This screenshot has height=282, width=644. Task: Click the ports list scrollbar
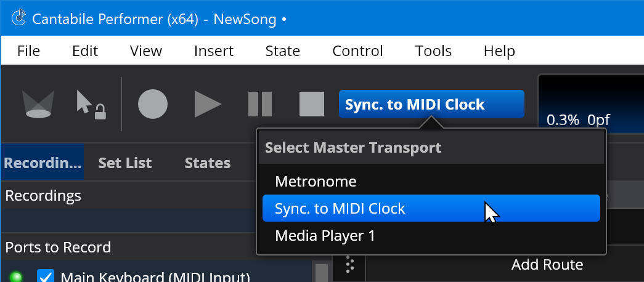pyautogui.click(x=322, y=273)
